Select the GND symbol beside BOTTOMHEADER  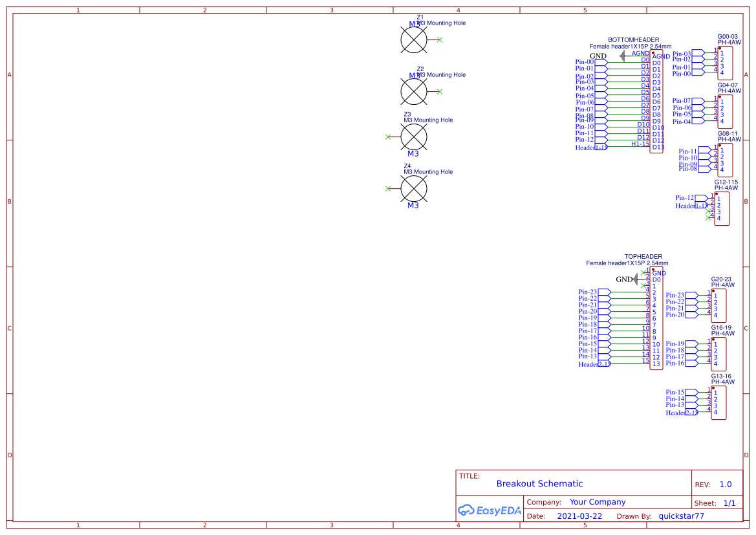point(622,56)
